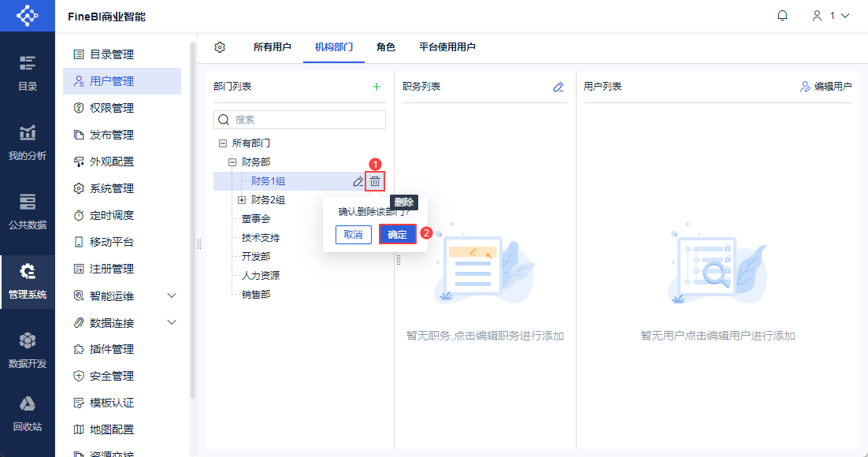Image resolution: width=868 pixels, height=457 pixels.
Task: Collapse the 所有部门 tree node
Action: (223, 143)
